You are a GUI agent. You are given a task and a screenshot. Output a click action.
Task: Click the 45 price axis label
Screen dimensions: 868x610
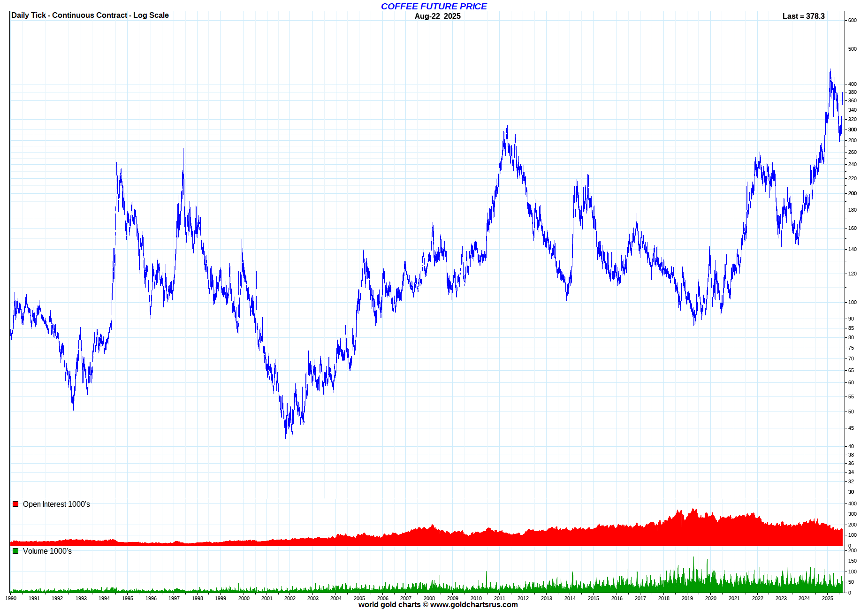pos(851,428)
